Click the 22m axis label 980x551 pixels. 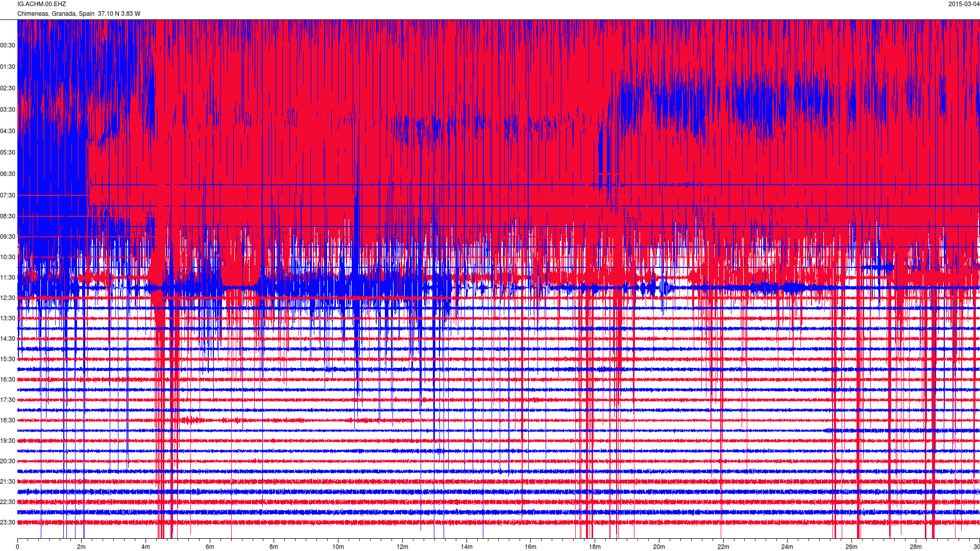click(723, 547)
